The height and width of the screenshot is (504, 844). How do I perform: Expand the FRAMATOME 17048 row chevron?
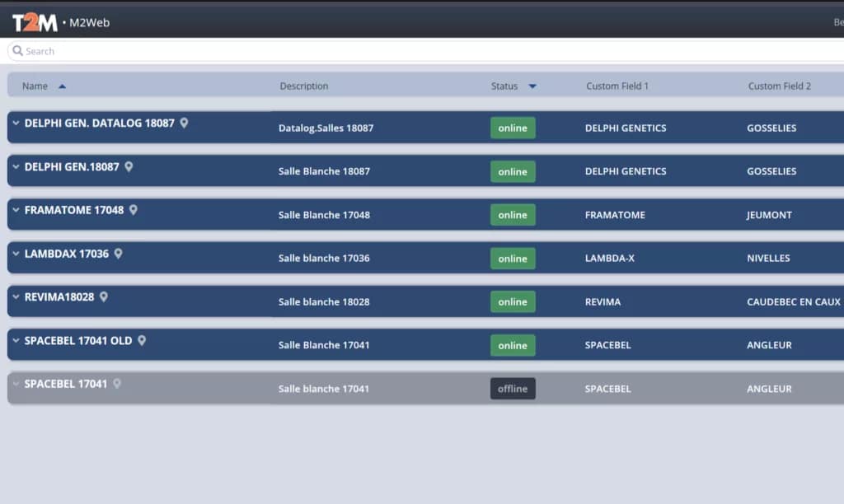(16, 210)
